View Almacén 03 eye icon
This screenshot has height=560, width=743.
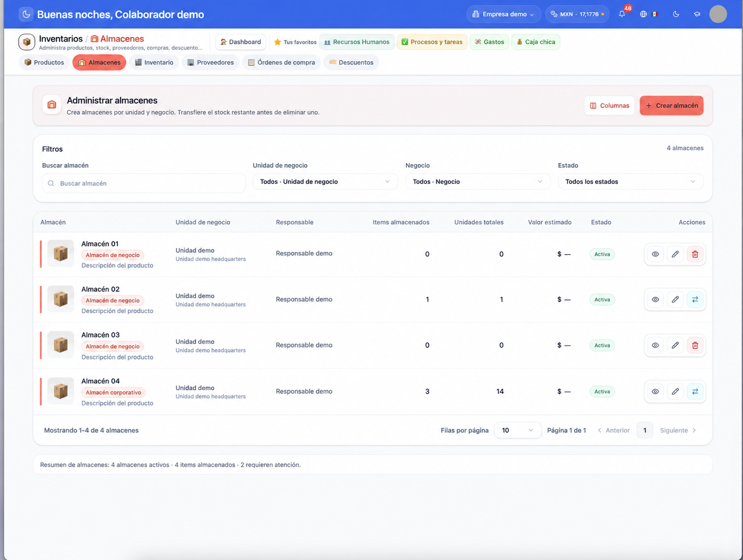pos(655,345)
